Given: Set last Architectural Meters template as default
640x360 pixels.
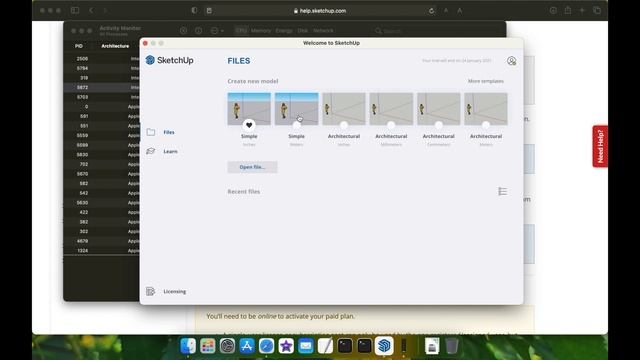Looking at the screenshot, I should 486,125.
